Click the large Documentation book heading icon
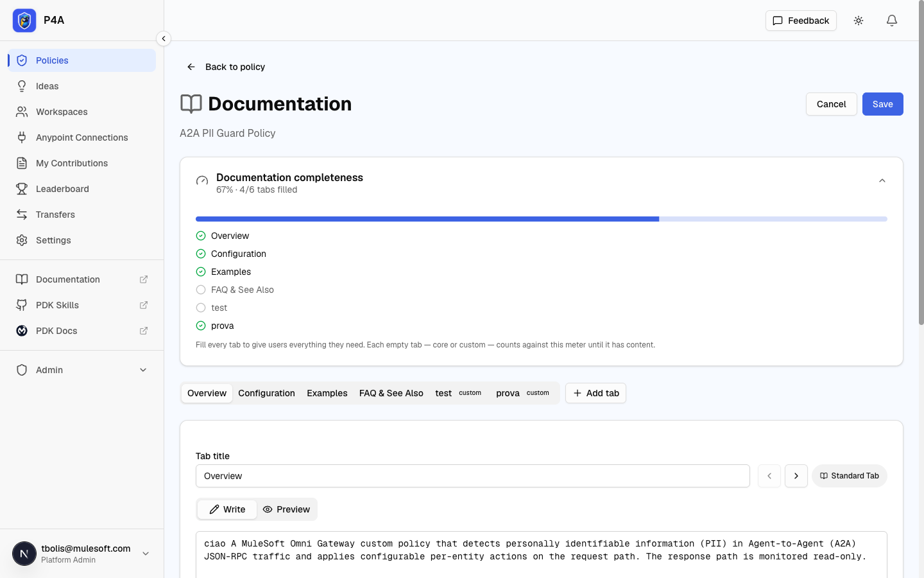 191,104
